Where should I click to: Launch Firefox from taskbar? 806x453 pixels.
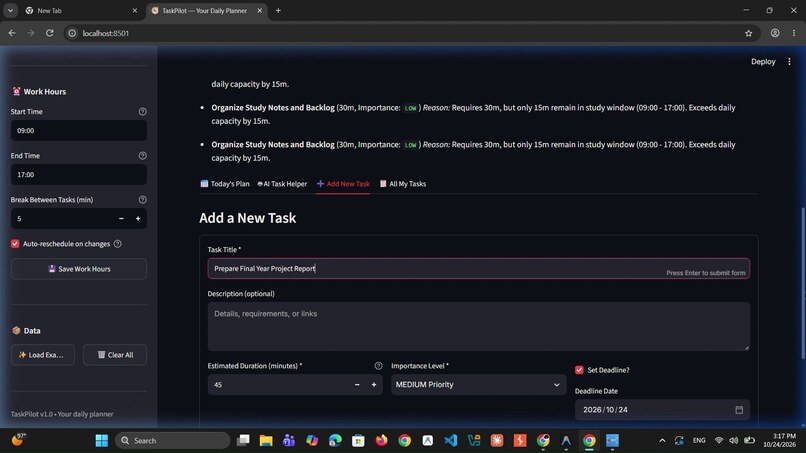(381, 441)
